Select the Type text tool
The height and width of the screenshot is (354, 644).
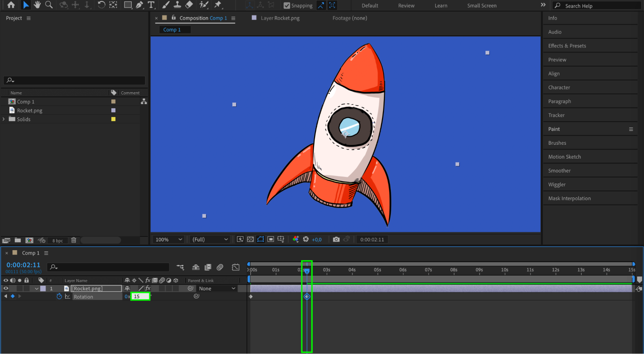(x=151, y=5)
